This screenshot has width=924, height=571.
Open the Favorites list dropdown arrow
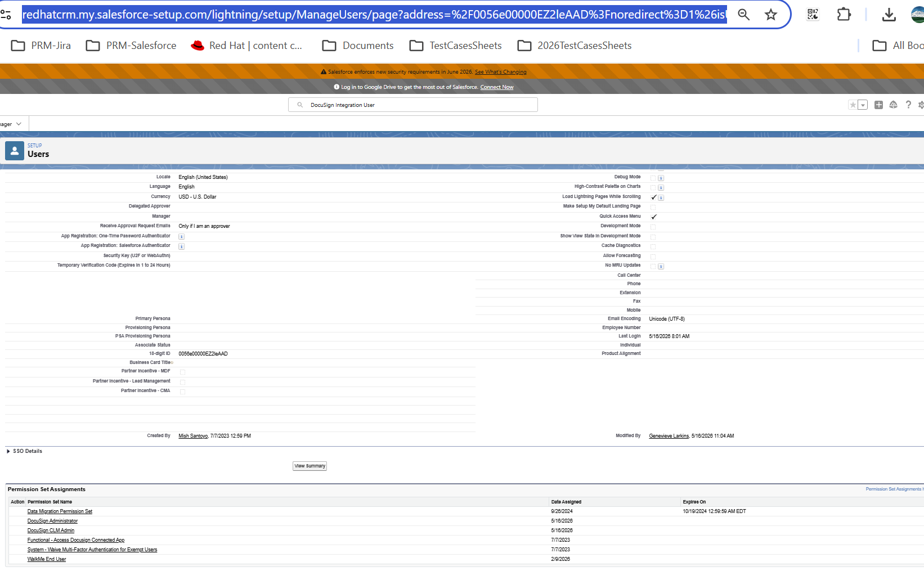(863, 105)
